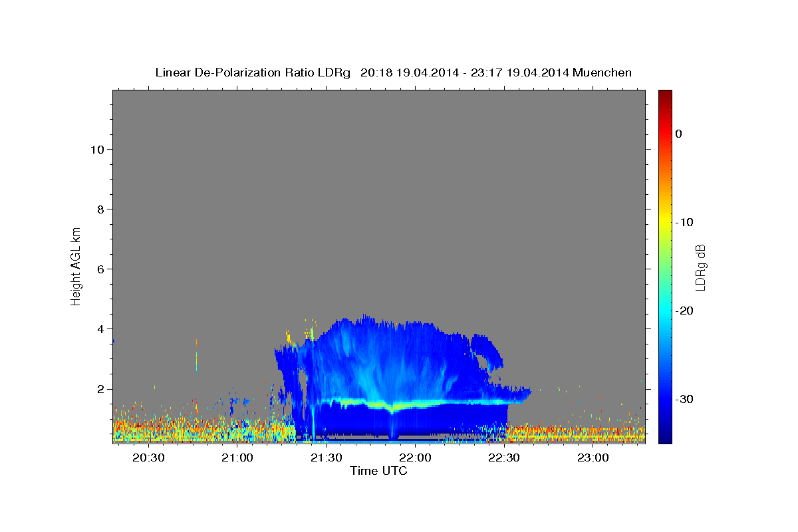Click the dark red top of the colorbar
The height and width of the screenshot is (532, 798).
click(x=665, y=95)
